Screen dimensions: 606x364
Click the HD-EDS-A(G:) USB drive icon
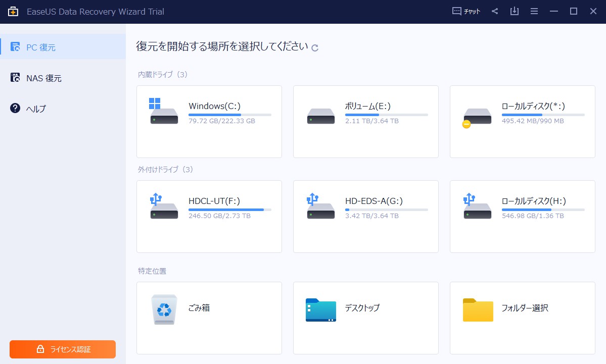321,206
